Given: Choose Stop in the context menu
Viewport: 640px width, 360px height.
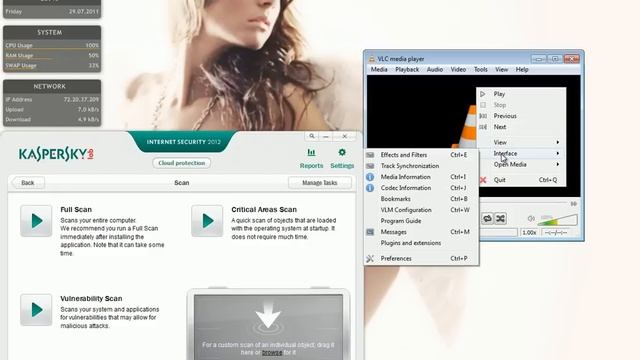Looking at the screenshot, I should pyautogui.click(x=521, y=105).
